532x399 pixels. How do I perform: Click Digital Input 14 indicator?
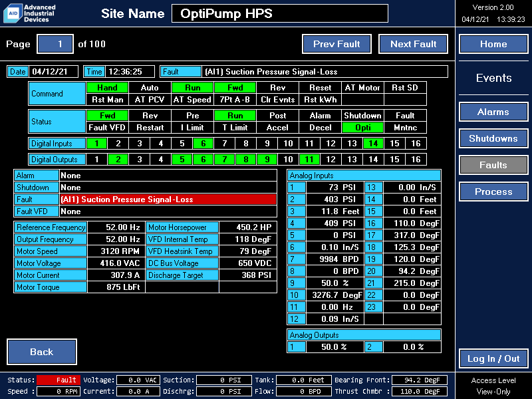(373, 144)
